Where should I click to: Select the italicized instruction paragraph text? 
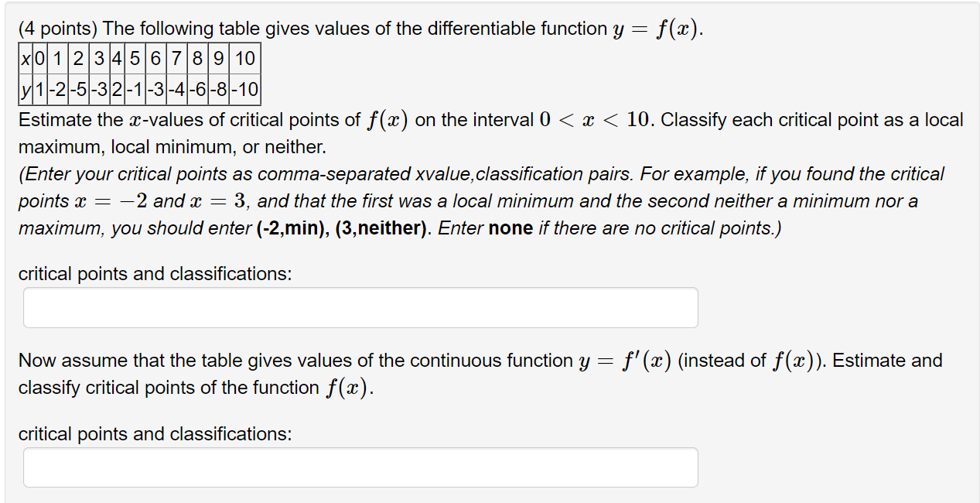[x=480, y=201]
